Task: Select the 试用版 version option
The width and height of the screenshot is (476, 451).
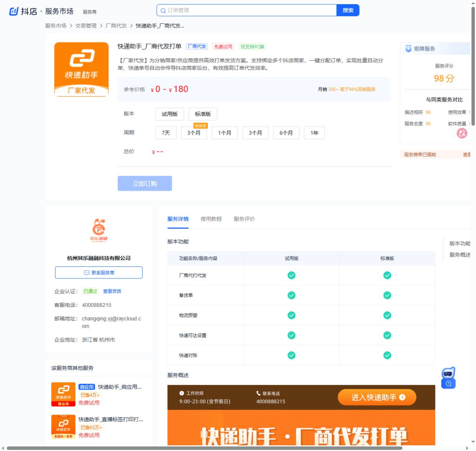Action: (x=170, y=114)
